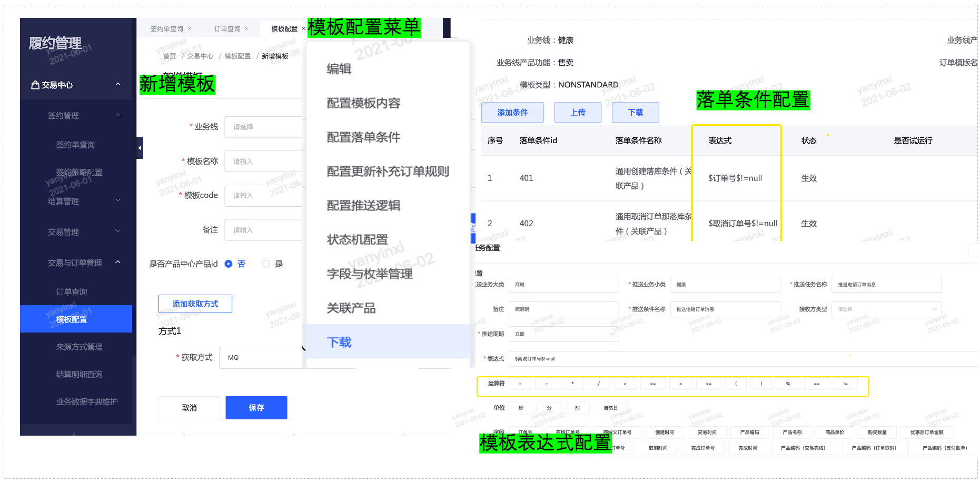Insert the <= operator

pos(652,384)
